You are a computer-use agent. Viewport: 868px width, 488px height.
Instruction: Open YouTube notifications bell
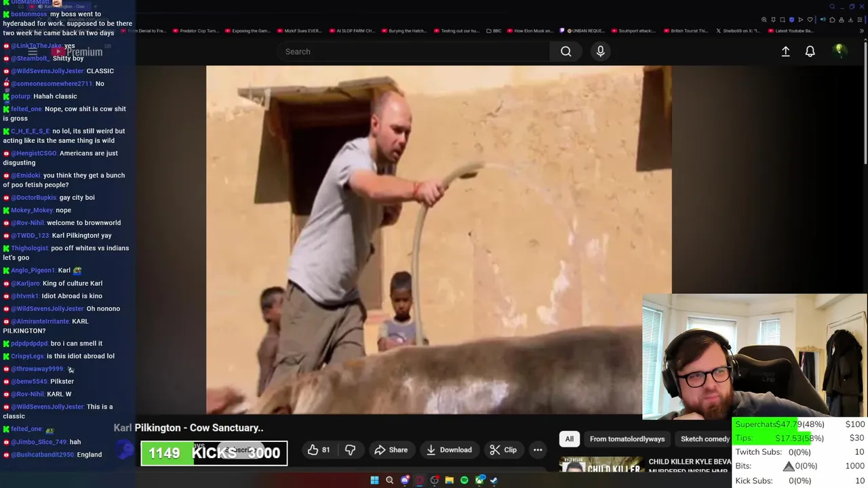point(810,52)
